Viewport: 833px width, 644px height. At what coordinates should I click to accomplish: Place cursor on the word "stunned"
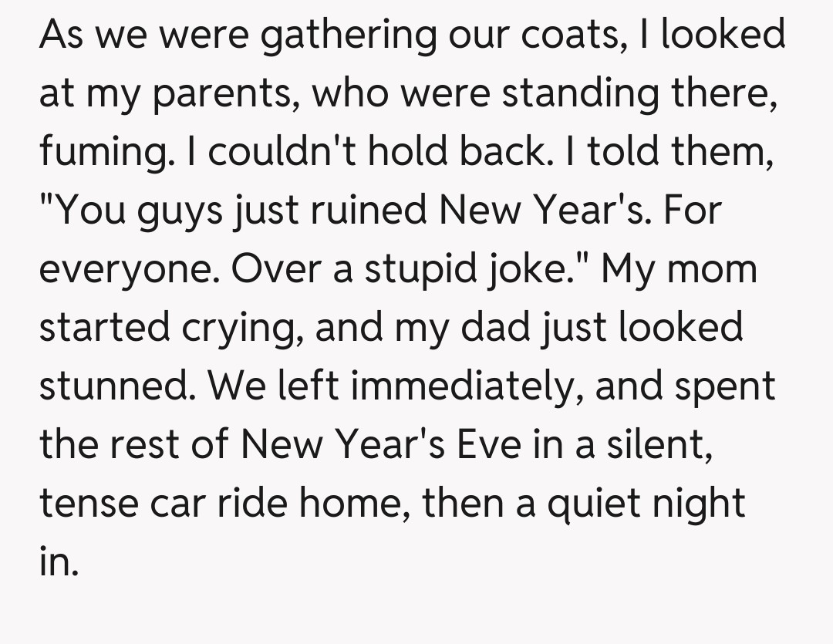click(x=113, y=386)
